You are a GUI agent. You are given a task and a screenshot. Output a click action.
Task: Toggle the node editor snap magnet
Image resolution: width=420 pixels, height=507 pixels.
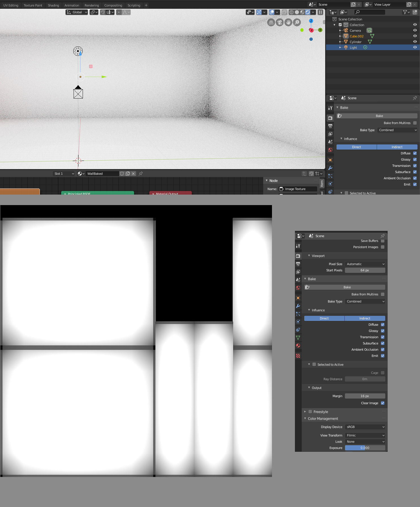(x=311, y=174)
